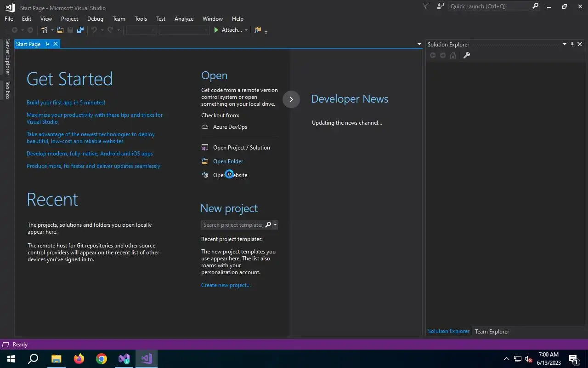Click the Save toolbar icon
The image size is (588, 368).
(70, 30)
